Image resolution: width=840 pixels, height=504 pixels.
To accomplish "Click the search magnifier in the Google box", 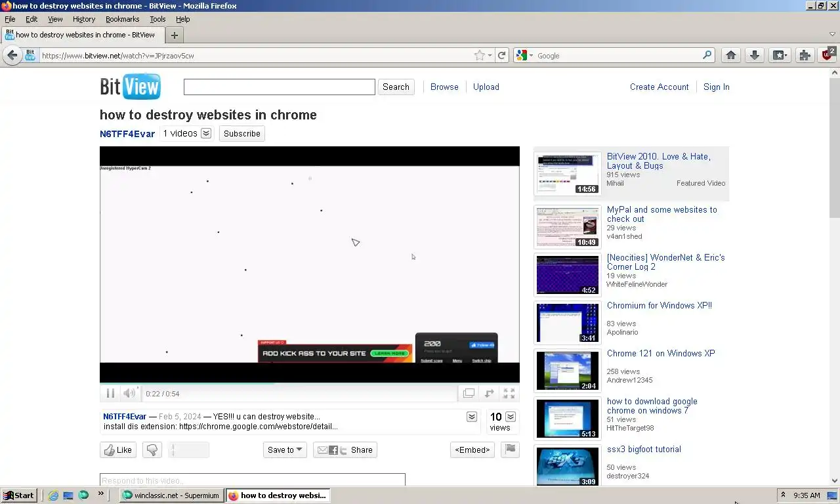I will point(707,56).
